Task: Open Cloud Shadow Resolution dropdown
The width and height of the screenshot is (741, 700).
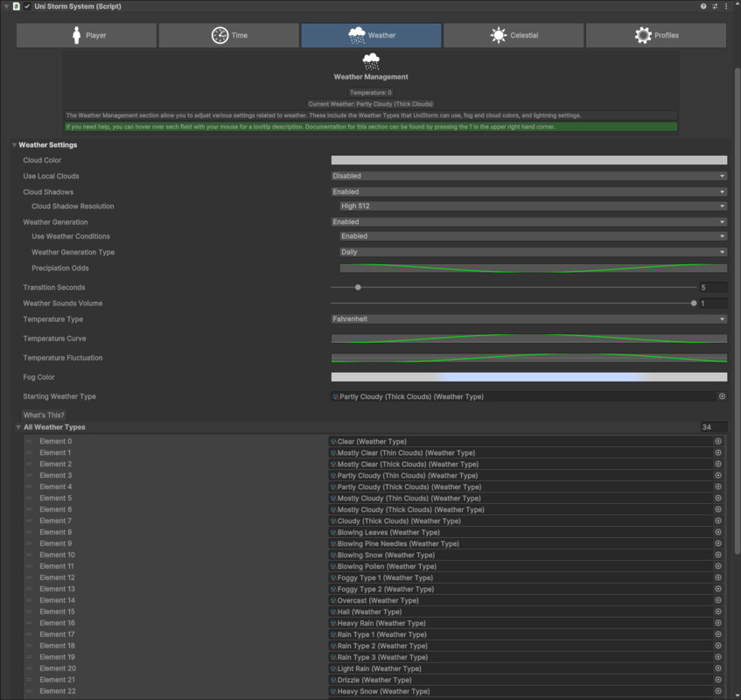Action: [533, 206]
